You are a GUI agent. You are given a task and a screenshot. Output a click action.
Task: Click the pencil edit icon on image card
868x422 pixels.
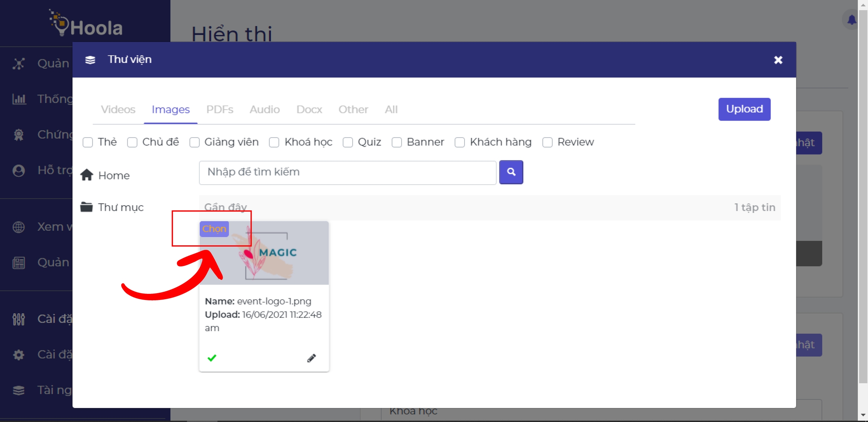(x=311, y=358)
